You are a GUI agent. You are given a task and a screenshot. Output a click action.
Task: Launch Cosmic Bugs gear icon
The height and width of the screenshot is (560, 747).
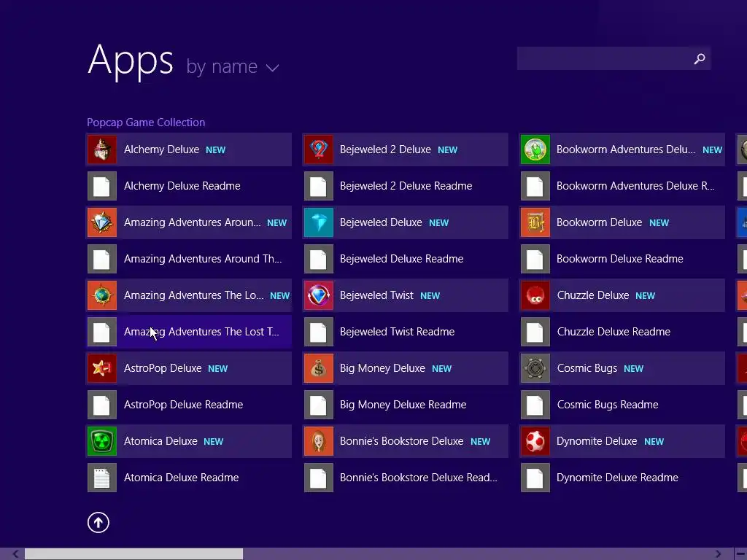(x=535, y=368)
